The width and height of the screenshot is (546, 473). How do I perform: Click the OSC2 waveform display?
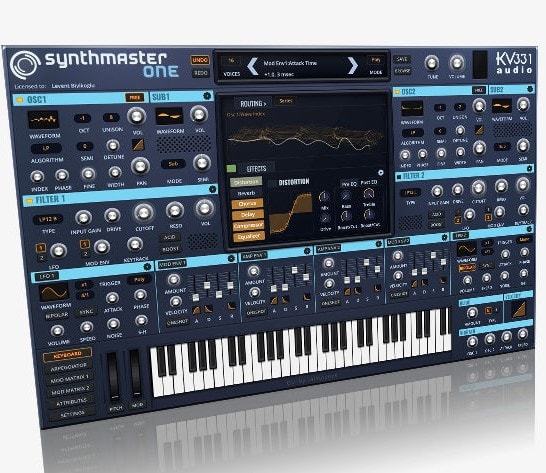[412, 108]
